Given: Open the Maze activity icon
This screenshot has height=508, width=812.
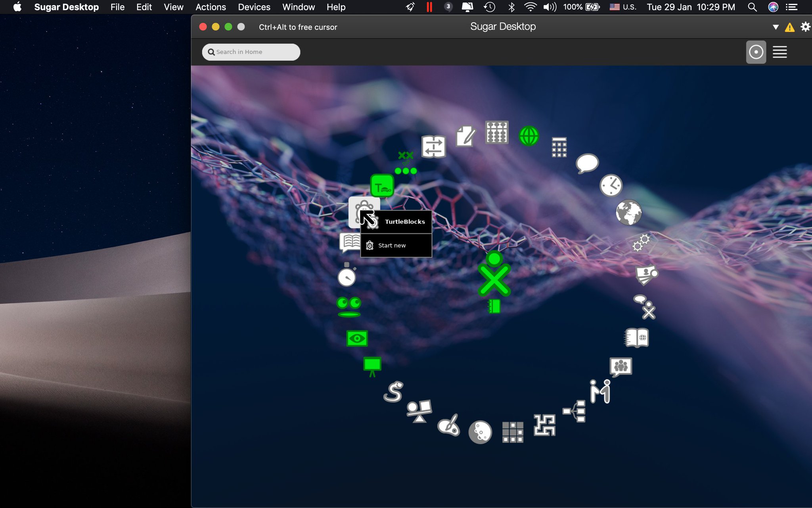Looking at the screenshot, I should point(544,425).
